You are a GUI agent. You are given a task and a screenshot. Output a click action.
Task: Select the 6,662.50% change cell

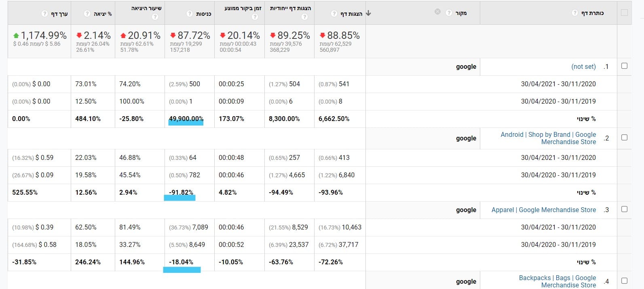pyautogui.click(x=334, y=119)
